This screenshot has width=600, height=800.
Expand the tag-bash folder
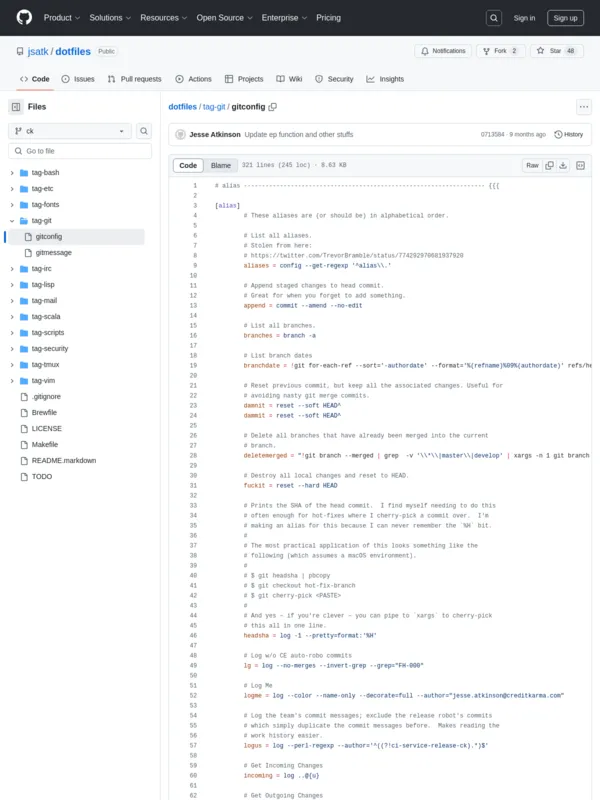click(12, 172)
